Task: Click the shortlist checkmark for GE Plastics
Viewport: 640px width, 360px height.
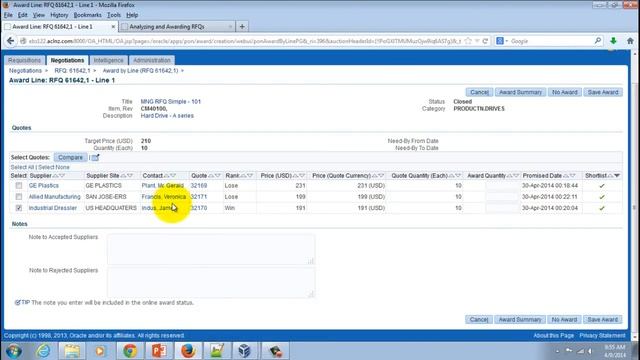Action: 602,186
